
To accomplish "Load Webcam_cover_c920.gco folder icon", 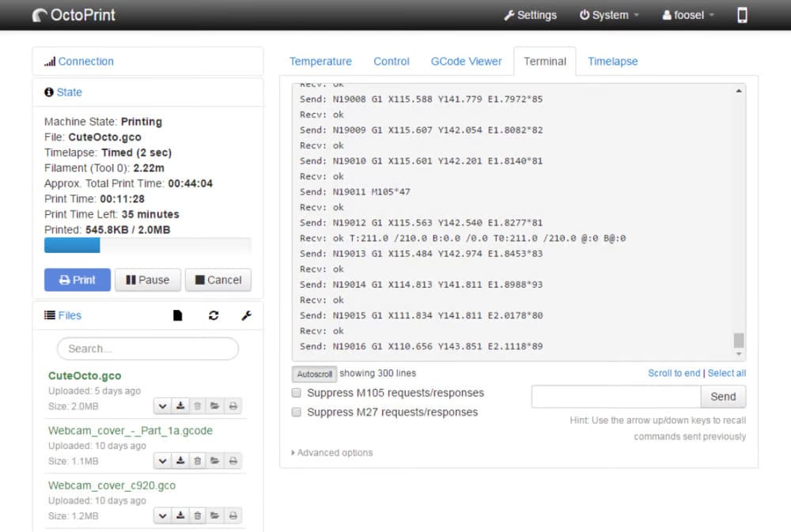I will point(215,516).
